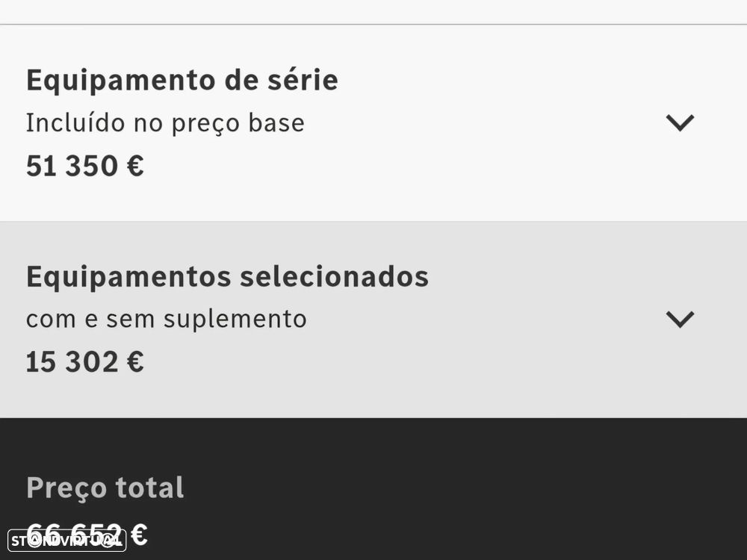747x560 pixels.
Task: Select the 'com e sem suplemento' subtitle
Action: coord(166,320)
